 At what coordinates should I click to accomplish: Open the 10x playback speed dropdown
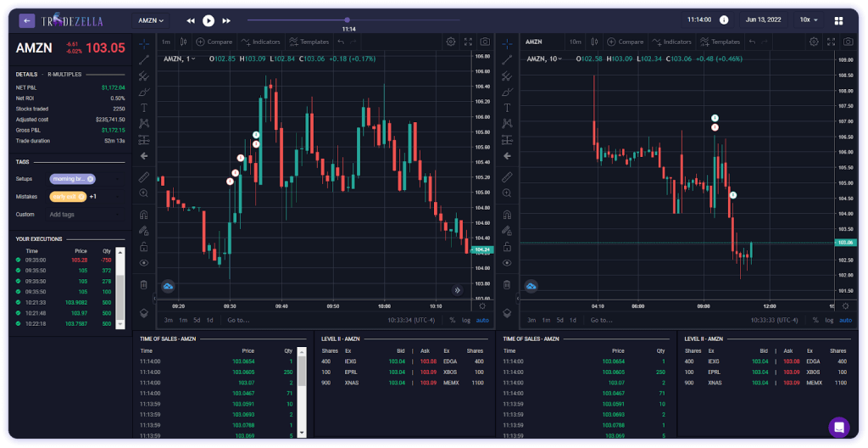[x=809, y=20]
